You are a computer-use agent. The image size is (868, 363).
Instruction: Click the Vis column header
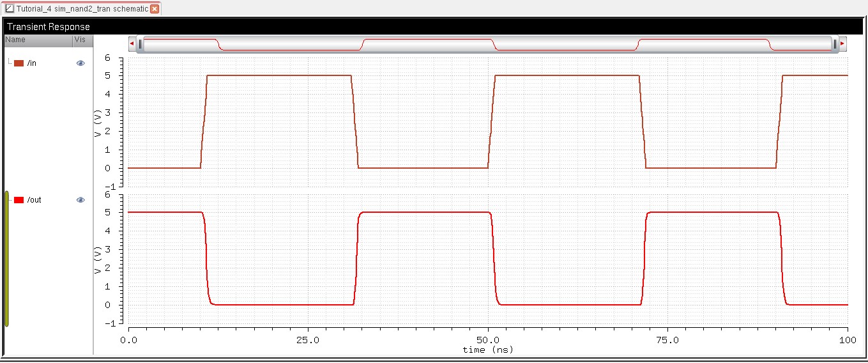coord(79,40)
